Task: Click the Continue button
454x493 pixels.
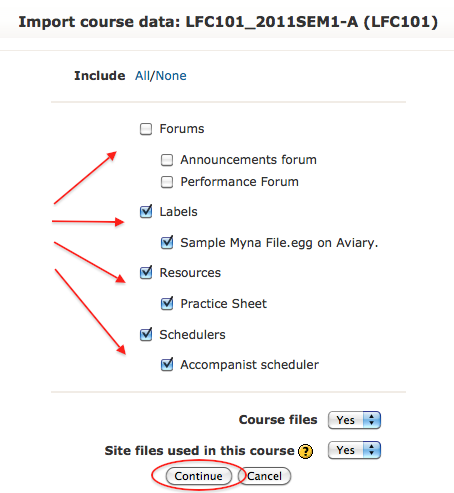Action: pos(199,476)
